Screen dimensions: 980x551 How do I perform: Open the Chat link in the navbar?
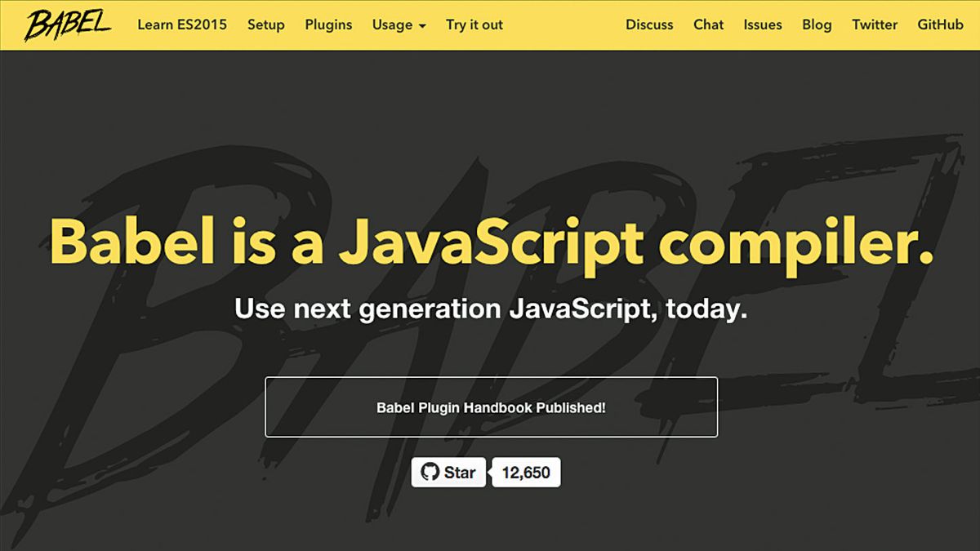[x=708, y=24]
